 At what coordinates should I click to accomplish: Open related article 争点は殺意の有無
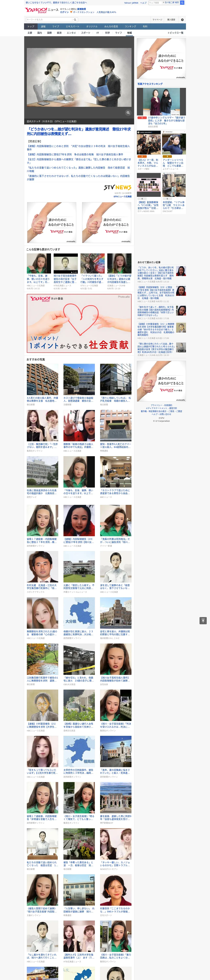pyautogui.click(x=75, y=155)
